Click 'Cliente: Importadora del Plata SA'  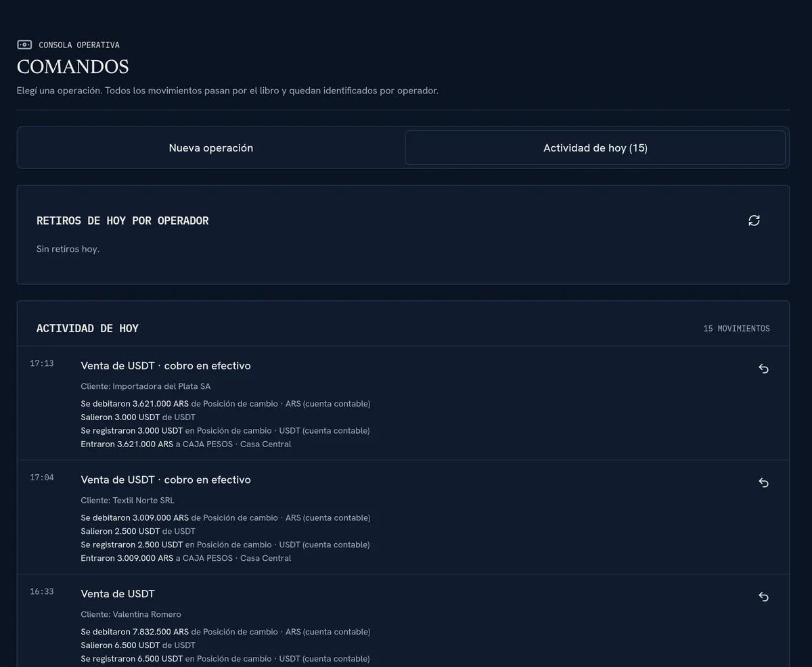click(x=145, y=386)
